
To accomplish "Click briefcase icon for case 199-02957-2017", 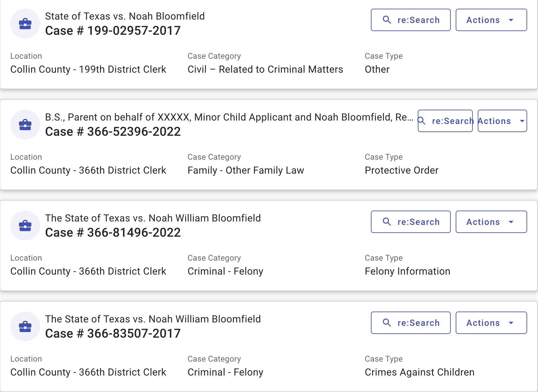I will click(x=25, y=24).
